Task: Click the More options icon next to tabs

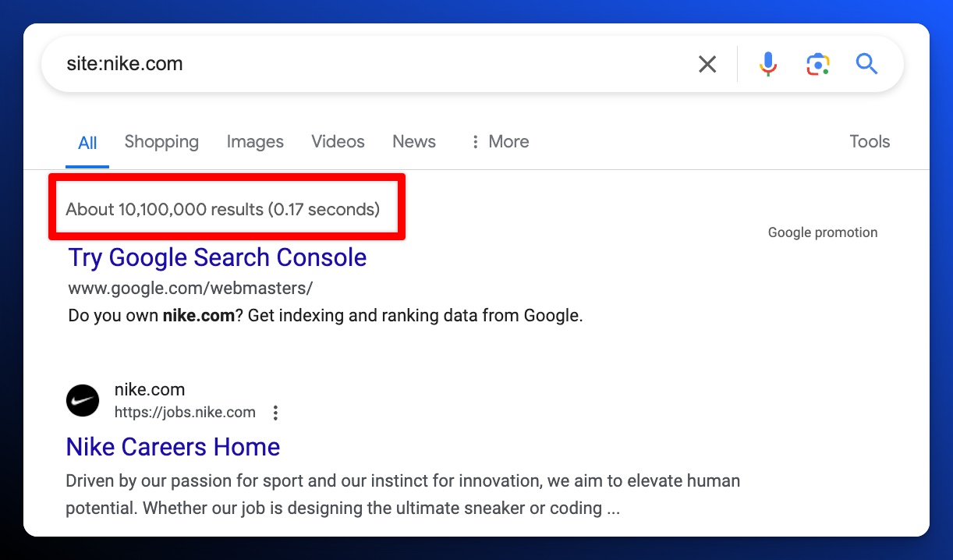Action: (x=475, y=141)
